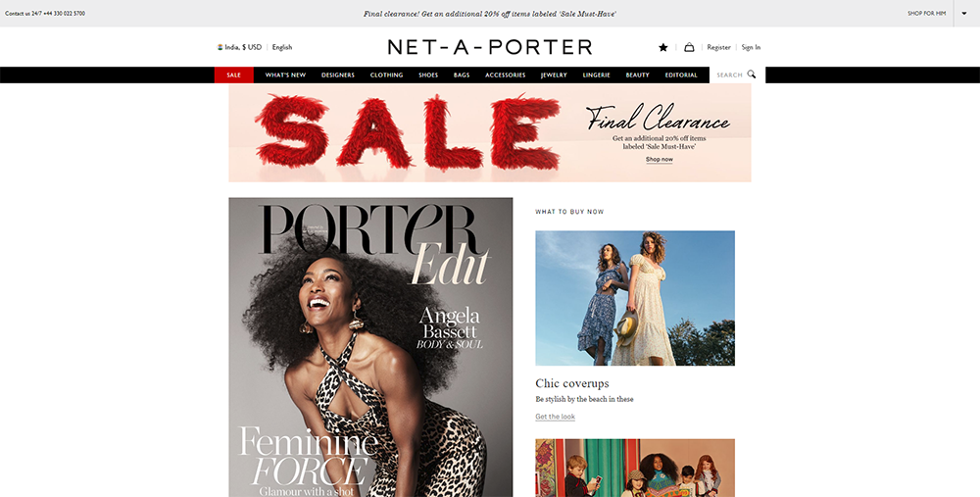Image resolution: width=980 pixels, height=497 pixels.
Task: Open the wish list star icon
Action: point(663,47)
